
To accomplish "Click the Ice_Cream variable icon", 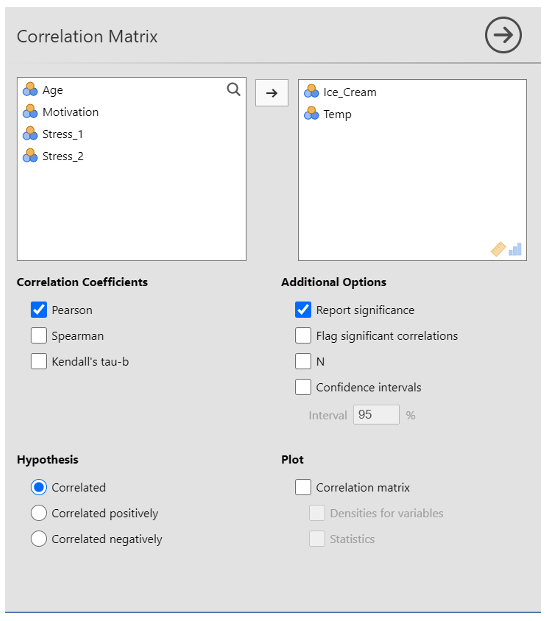I will [311, 91].
